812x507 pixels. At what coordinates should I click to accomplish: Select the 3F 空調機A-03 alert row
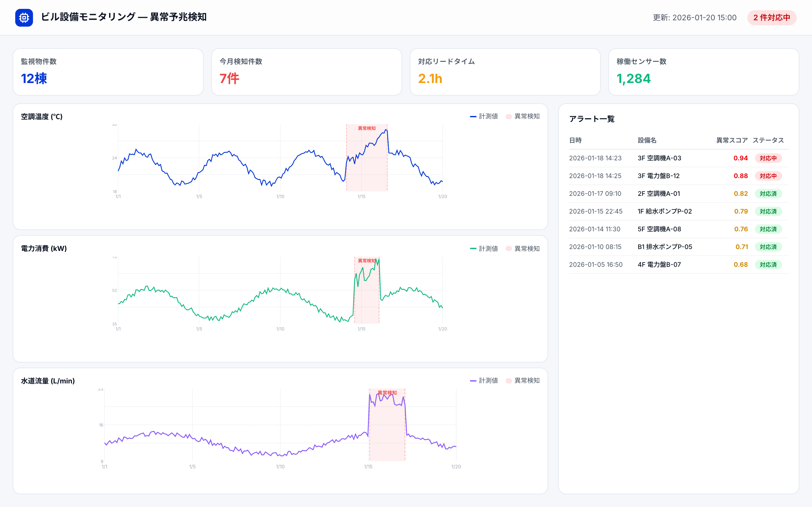coord(660,158)
